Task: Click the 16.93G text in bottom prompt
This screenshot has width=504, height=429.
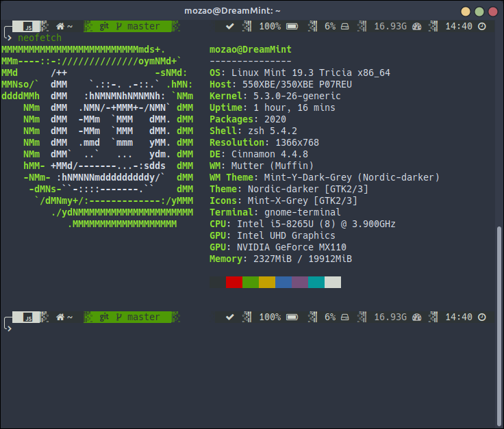Action: point(390,317)
